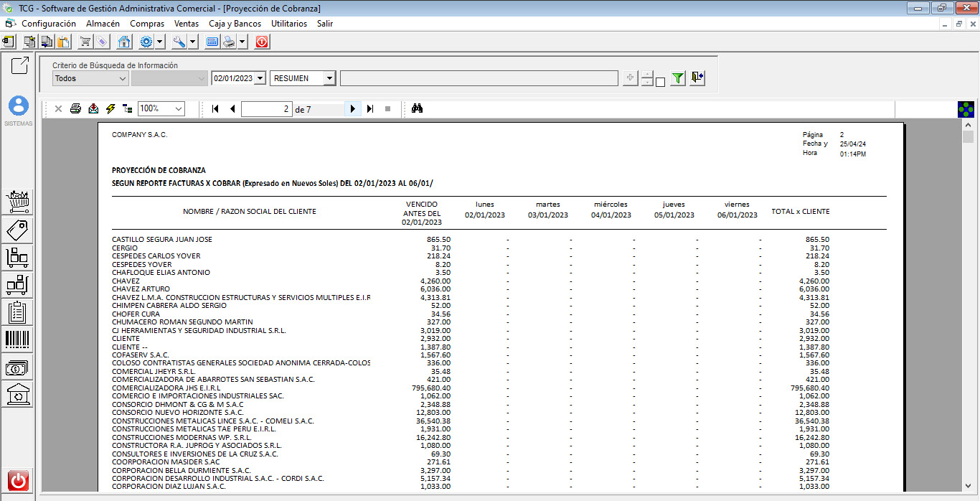Open the barcode module in left sidebar
Image resolution: width=980 pixels, height=501 pixels.
pyautogui.click(x=17, y=340)
